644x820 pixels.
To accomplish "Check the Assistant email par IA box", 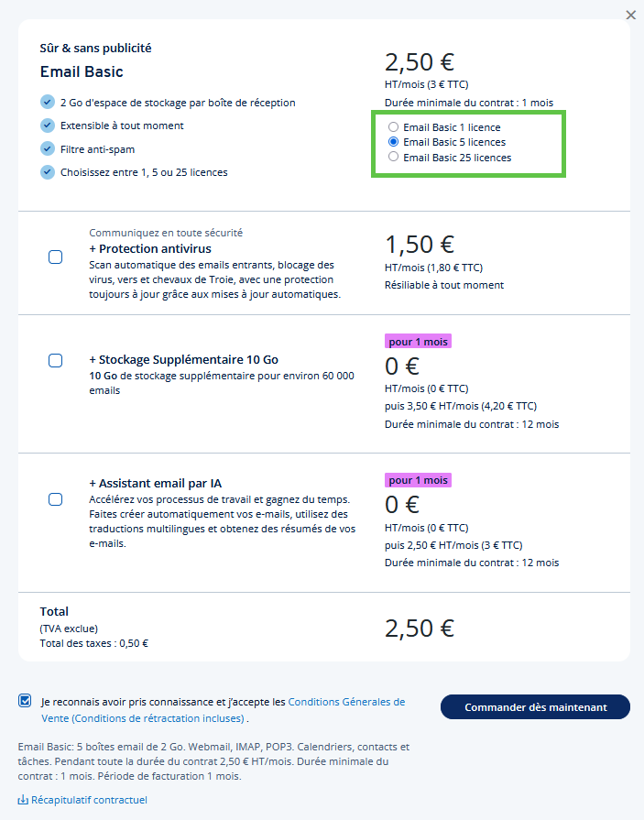I will pos(55,499).
